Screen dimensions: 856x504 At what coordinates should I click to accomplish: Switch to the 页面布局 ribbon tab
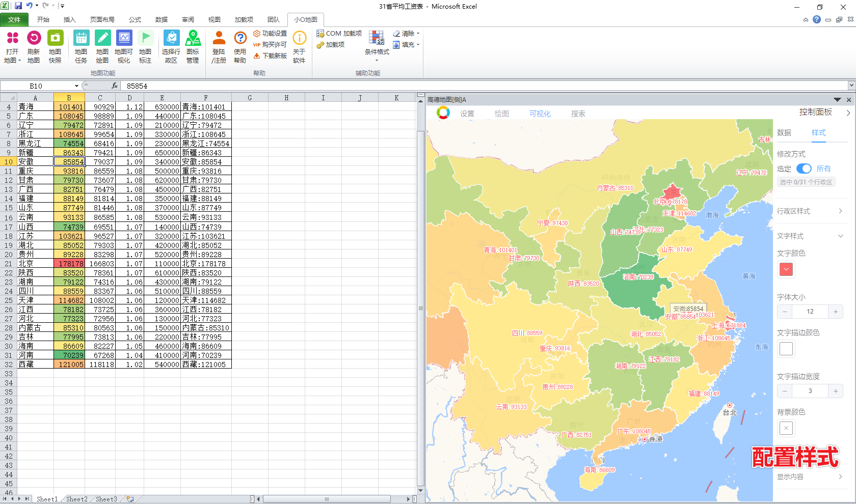point(102,19)
